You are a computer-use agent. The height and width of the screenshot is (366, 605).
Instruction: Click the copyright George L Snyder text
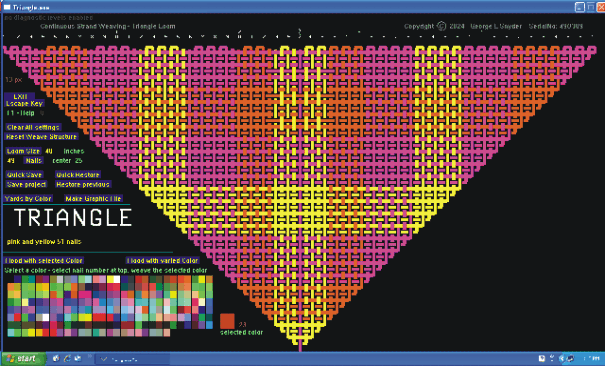[x=463, y=26]
